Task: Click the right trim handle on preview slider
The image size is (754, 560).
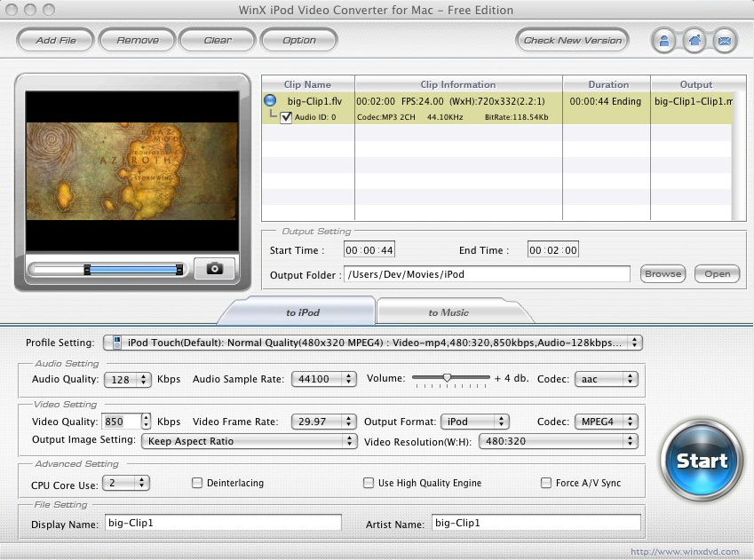Action: coord(179,269)
